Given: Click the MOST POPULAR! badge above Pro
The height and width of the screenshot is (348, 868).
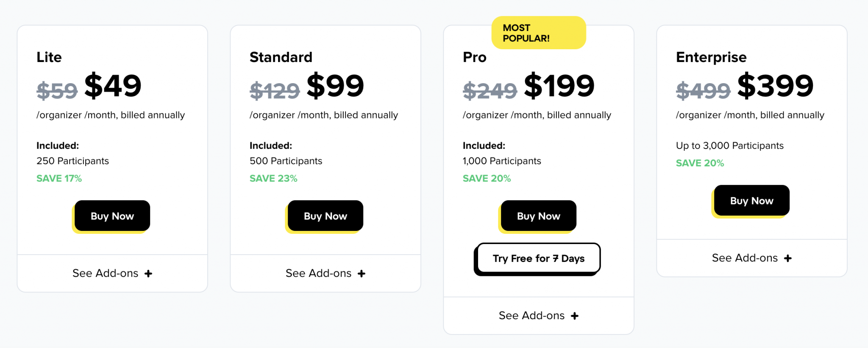Looking at the screenshot, I should click(x=539, y=32).
